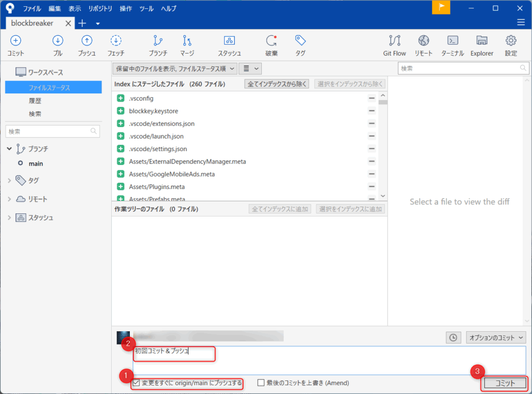
Task: Click the Stash (スタッシュ) toolbar icon
Action: pyautogui.click(x=229, y=42)
